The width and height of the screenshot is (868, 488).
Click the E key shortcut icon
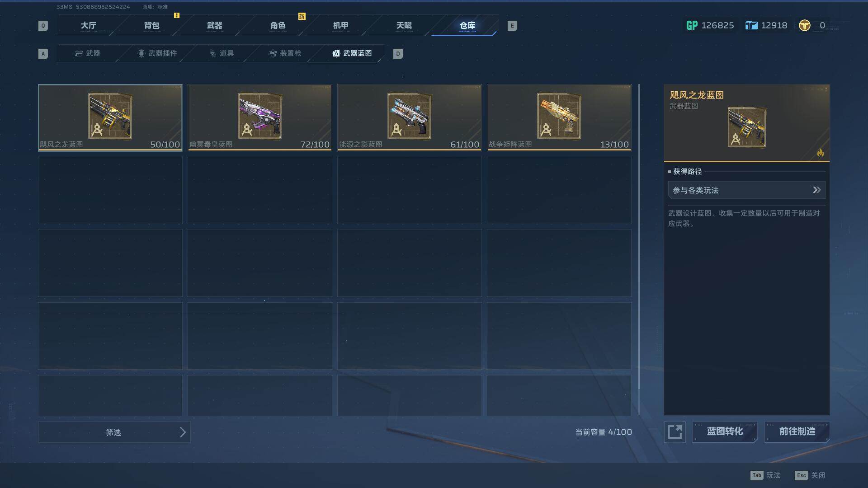pos(512,26)
